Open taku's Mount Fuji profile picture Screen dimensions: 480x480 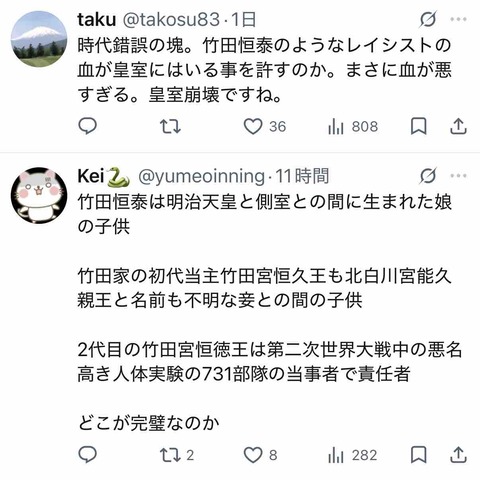pos(39,39)
